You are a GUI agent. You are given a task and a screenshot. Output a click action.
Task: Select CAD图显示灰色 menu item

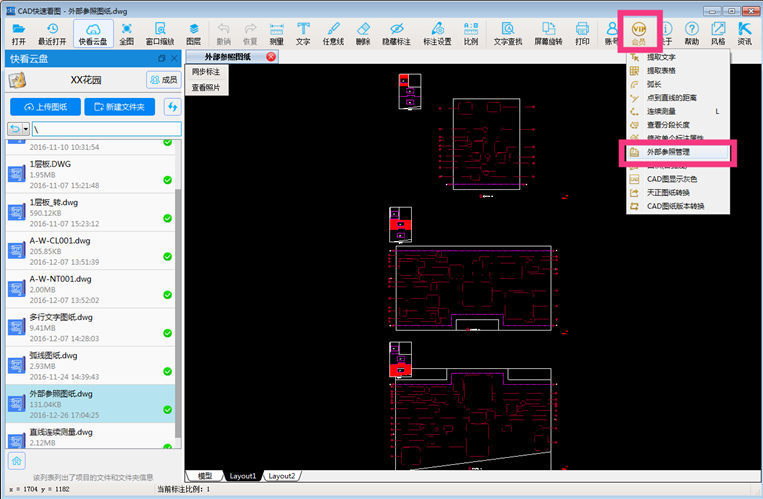[678, 179]
